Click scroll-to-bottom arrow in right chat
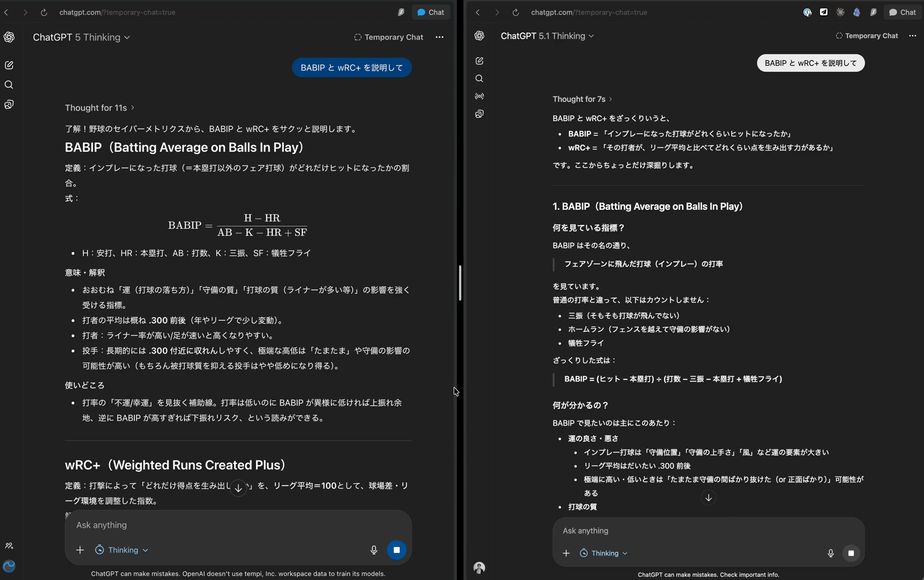The width and height of the screenshot is (924, 580). (x=708, y=497)
